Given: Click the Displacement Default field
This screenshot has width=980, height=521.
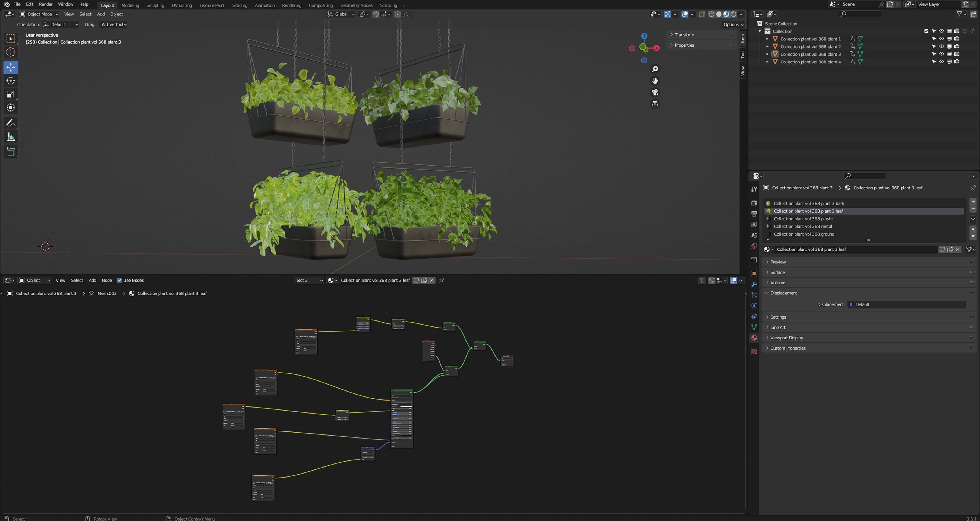Looking at the screenshot, I should 907,304.
